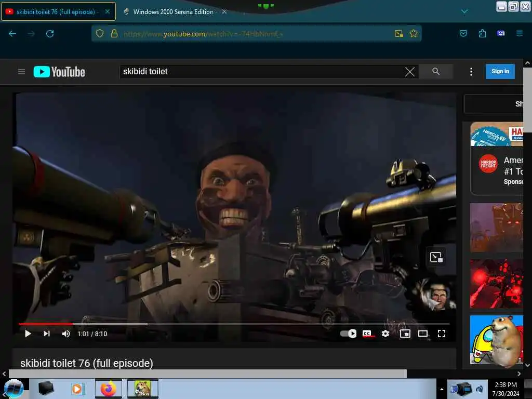532x399 pixels.
Task: Open the tracking protection shield
Action: pos(99,33)
